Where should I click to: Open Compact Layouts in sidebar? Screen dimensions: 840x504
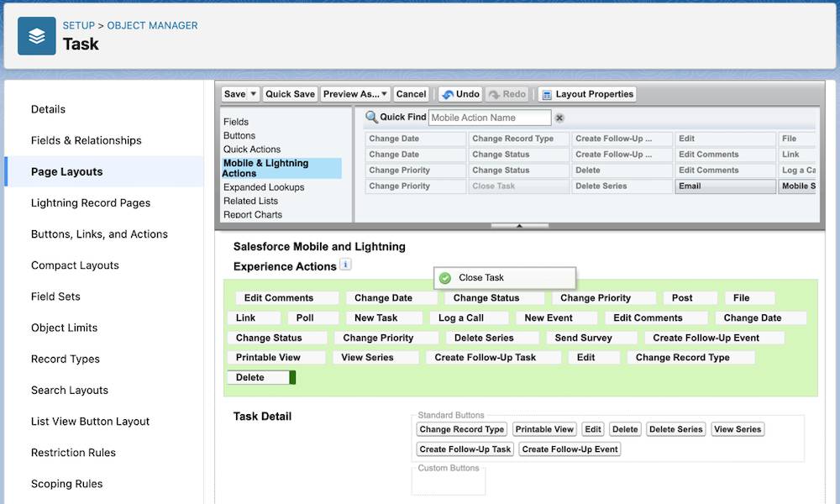75,265
